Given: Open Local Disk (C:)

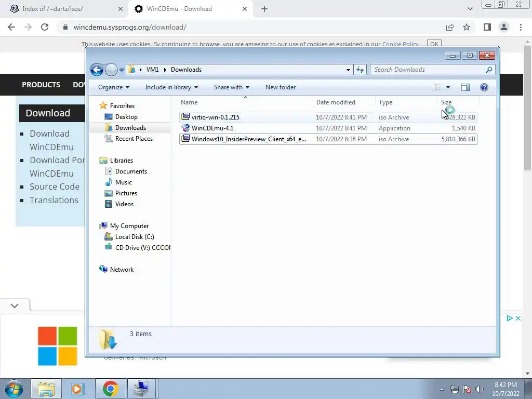Looking at the screenshot, I should click(x=135, y=237).
